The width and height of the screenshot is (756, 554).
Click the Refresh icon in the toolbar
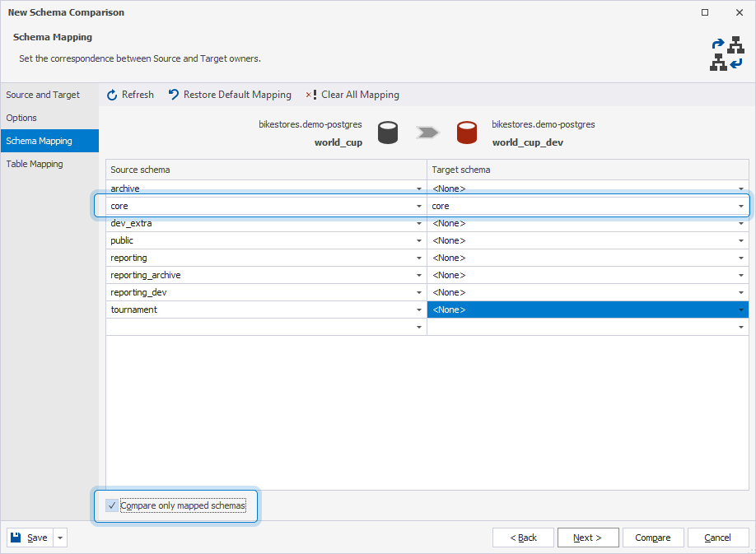(x=112, y=95)
